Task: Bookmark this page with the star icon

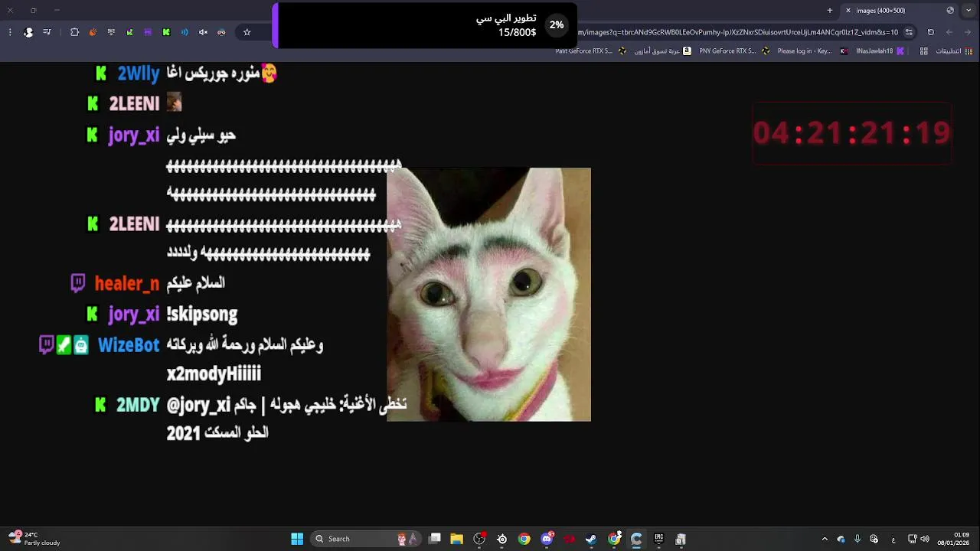Action: click(247, 32)
